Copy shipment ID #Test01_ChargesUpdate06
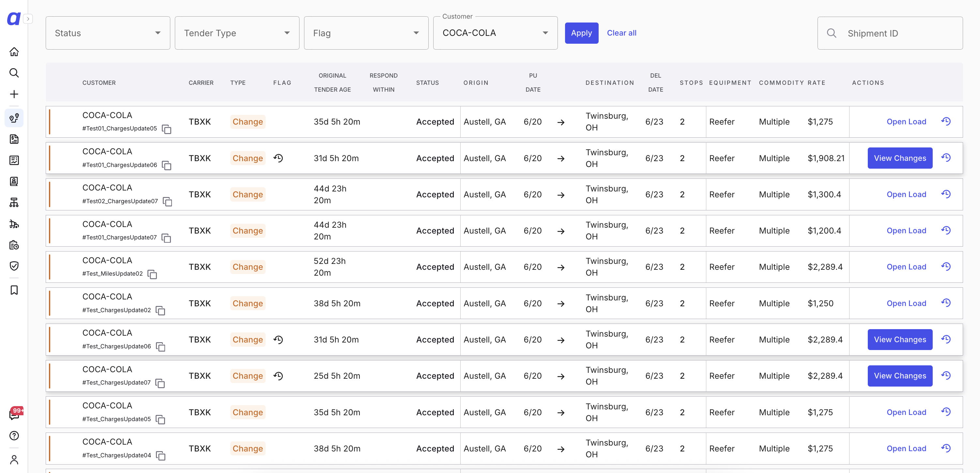The width and height of the screenshot is (980, 473). (x=167, y=165)
